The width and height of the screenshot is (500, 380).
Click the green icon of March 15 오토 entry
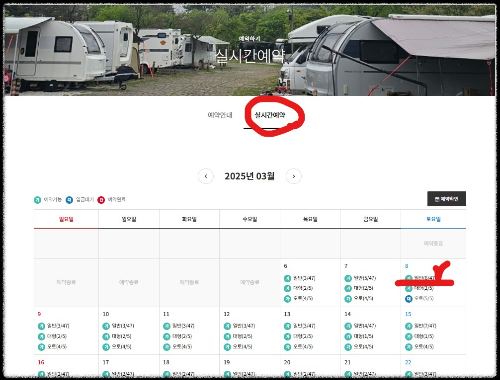pos(409,347)
